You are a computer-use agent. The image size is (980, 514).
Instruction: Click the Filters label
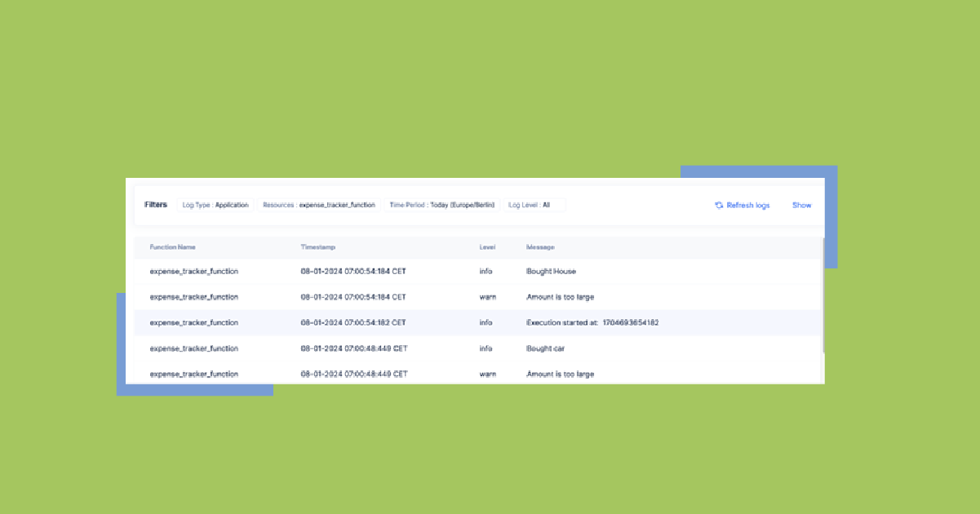[x=155, y=206]
